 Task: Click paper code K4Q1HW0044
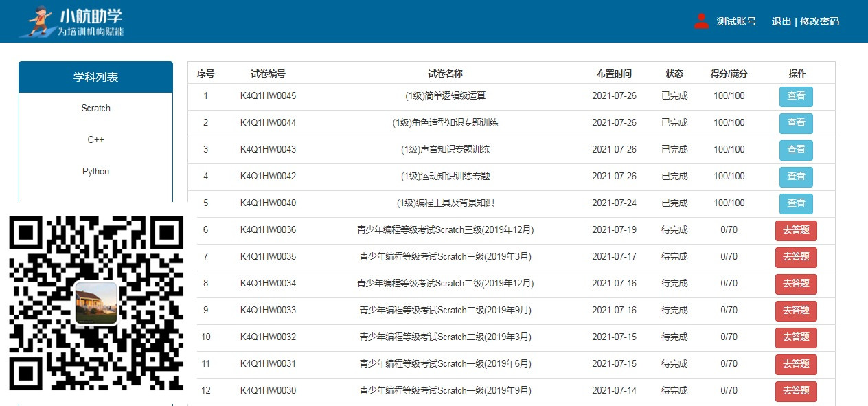(268, 123)
